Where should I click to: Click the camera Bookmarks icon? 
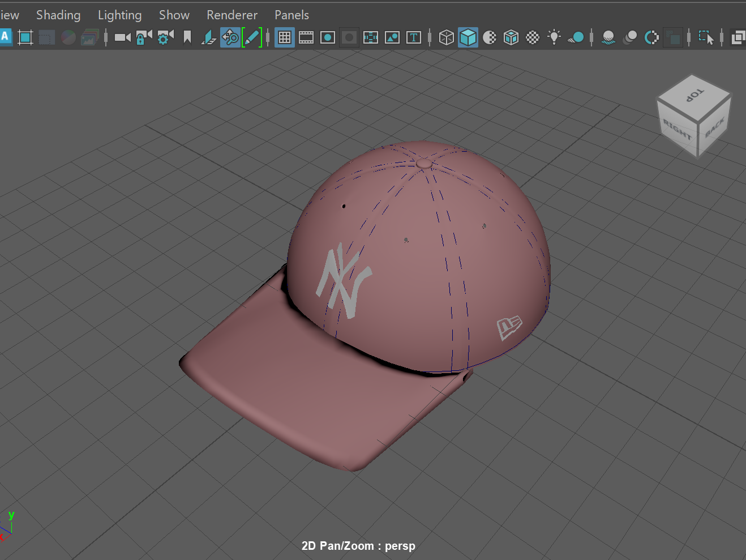click(x=187, y=37)
